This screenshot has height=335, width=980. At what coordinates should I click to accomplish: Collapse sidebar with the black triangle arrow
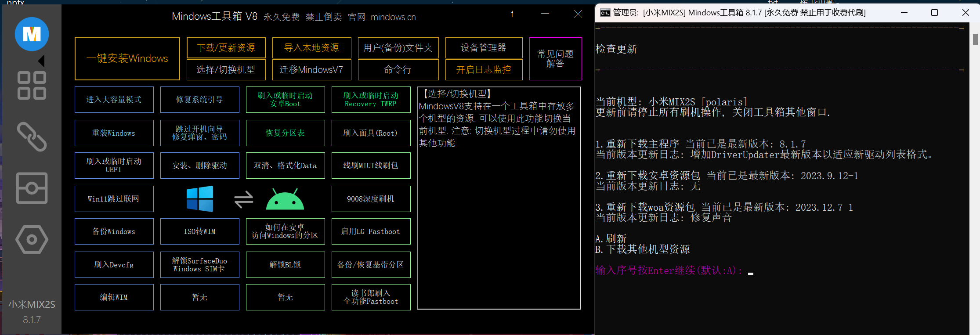[41, 61]
